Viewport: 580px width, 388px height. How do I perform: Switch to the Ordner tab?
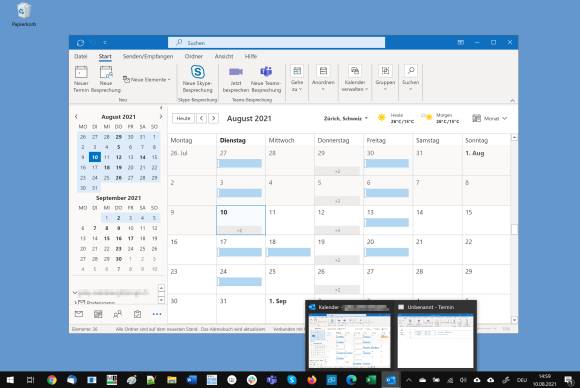(x=193, y=56)
